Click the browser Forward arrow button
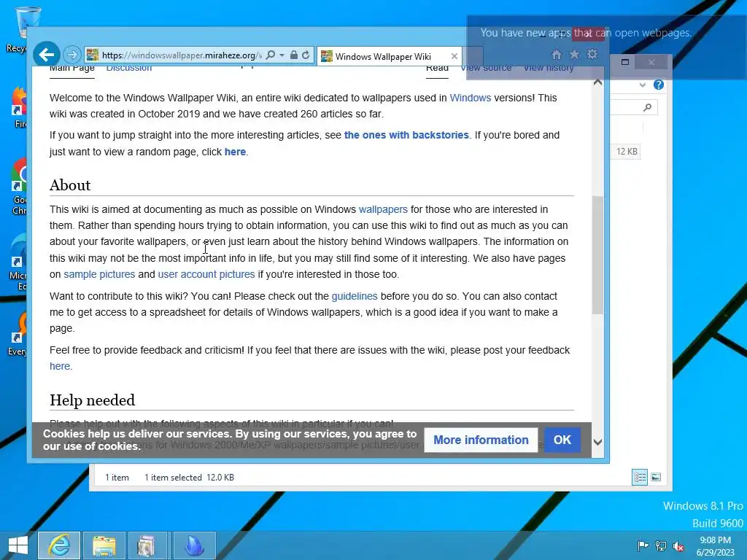 [72, 55]
